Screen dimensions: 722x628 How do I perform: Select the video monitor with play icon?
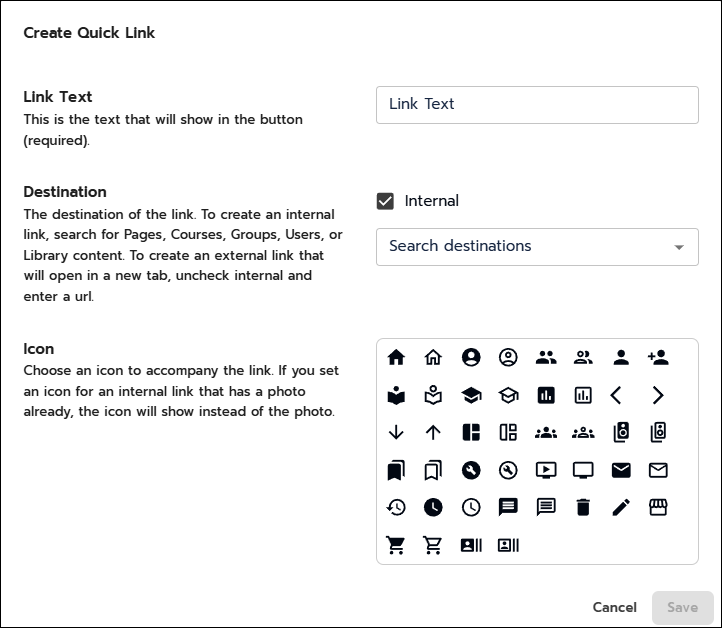coord(546,470)
